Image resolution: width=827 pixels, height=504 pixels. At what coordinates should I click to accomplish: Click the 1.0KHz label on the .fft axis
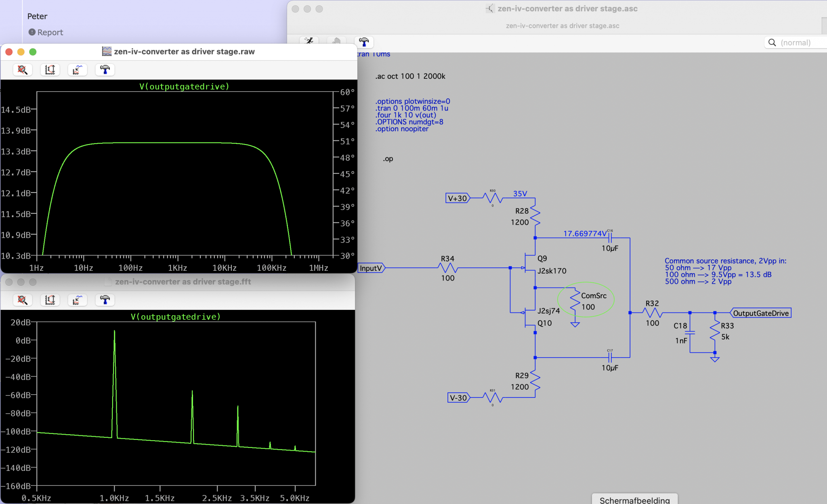pos(114,498)
